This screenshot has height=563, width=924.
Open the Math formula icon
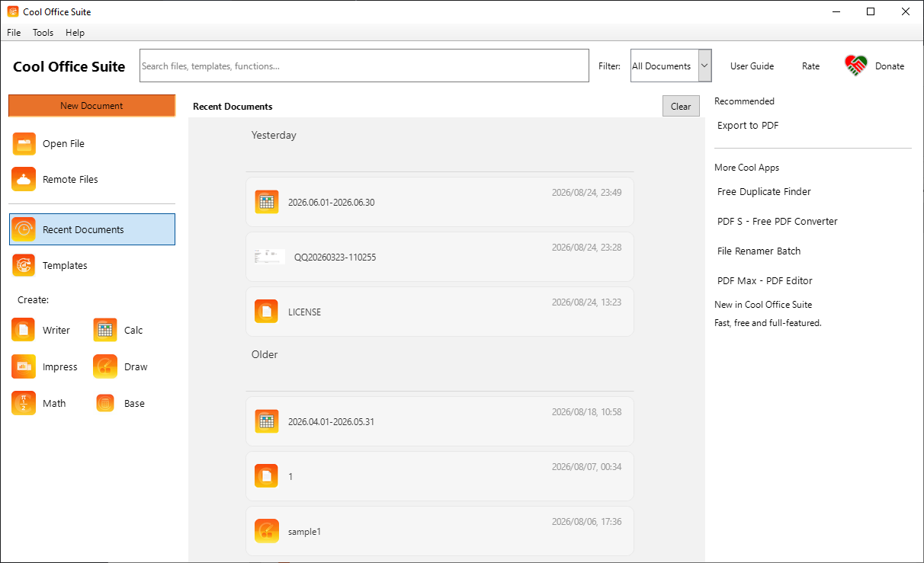(x=24, y=403)
